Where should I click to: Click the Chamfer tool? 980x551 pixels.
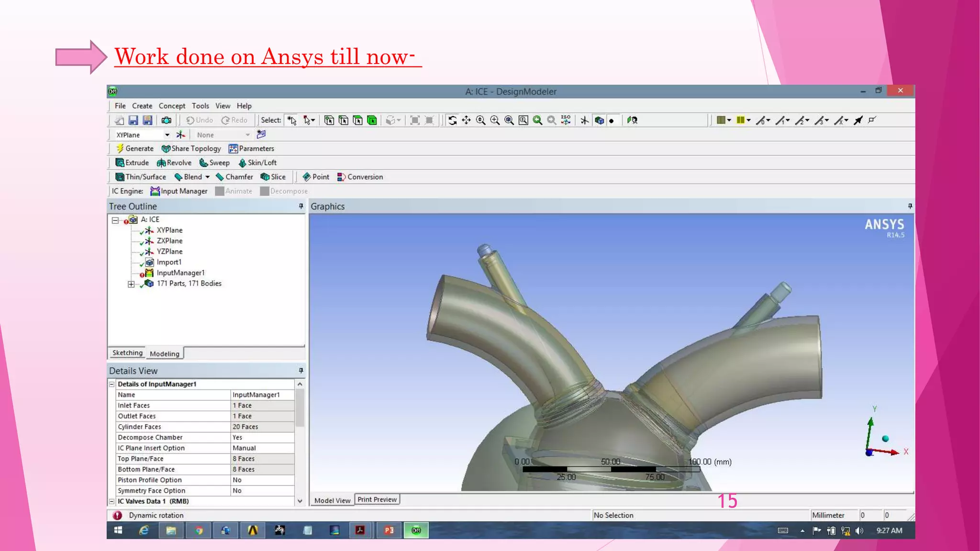[x=234, y=177]
